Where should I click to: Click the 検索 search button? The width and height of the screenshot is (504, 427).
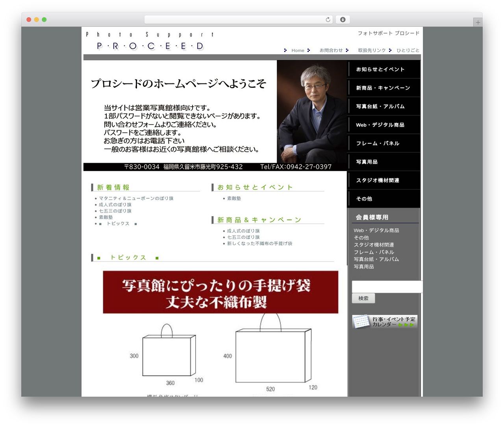click(x=363, y=299)
